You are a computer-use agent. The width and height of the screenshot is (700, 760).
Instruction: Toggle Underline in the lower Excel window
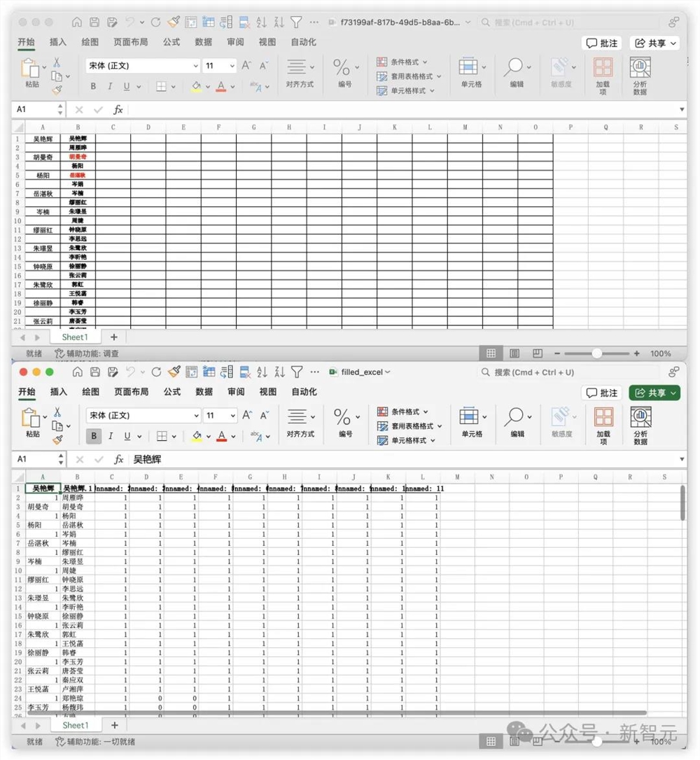pos(127,436)
